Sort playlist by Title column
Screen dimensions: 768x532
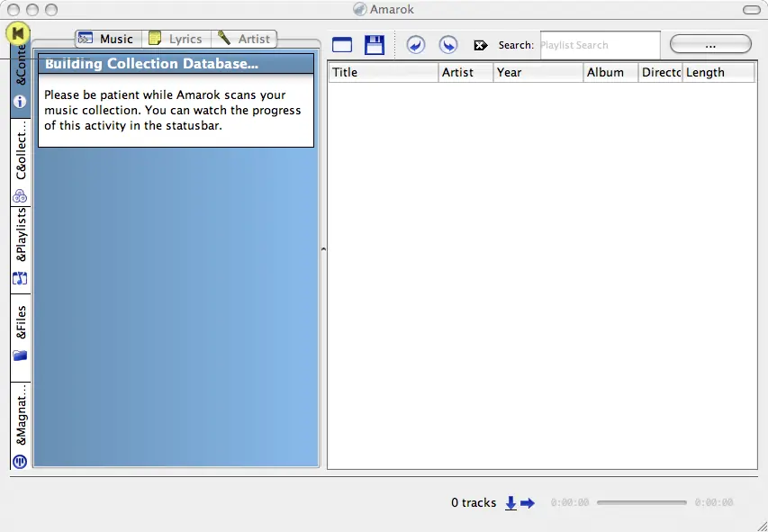point(384,73)
